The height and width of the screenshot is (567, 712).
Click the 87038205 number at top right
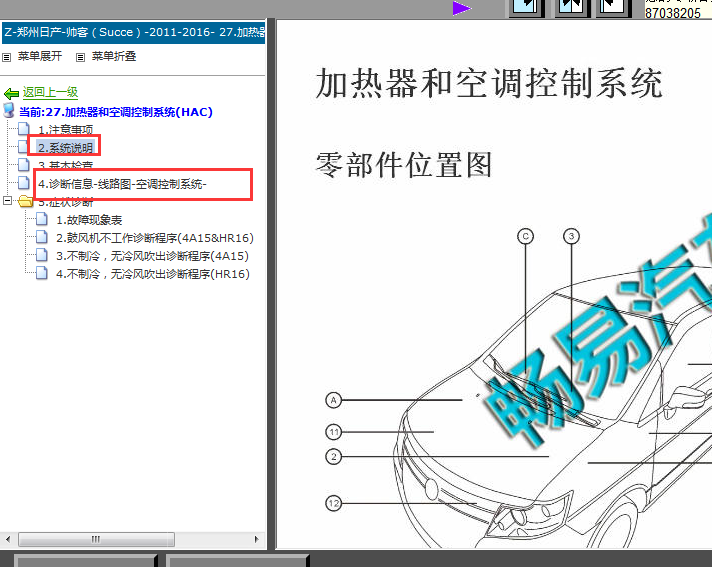(673, 13)
